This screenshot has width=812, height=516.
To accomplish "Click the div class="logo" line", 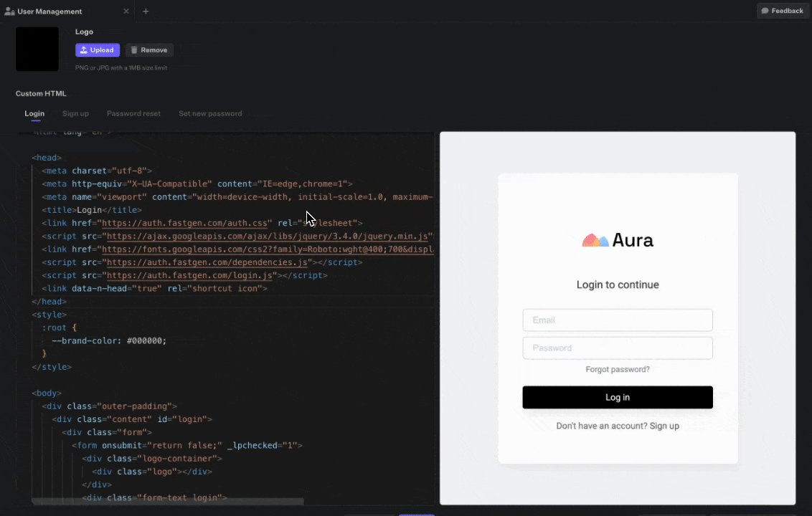I will [152, 472].
